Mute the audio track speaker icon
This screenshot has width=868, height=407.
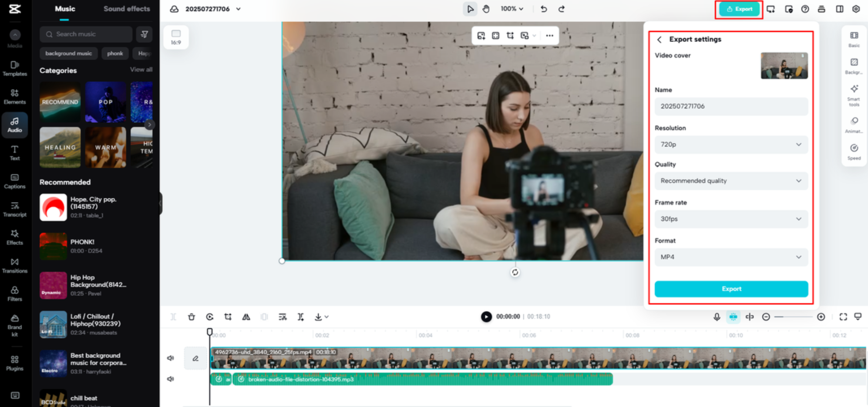pyautogui.click(x=171, y=379)
